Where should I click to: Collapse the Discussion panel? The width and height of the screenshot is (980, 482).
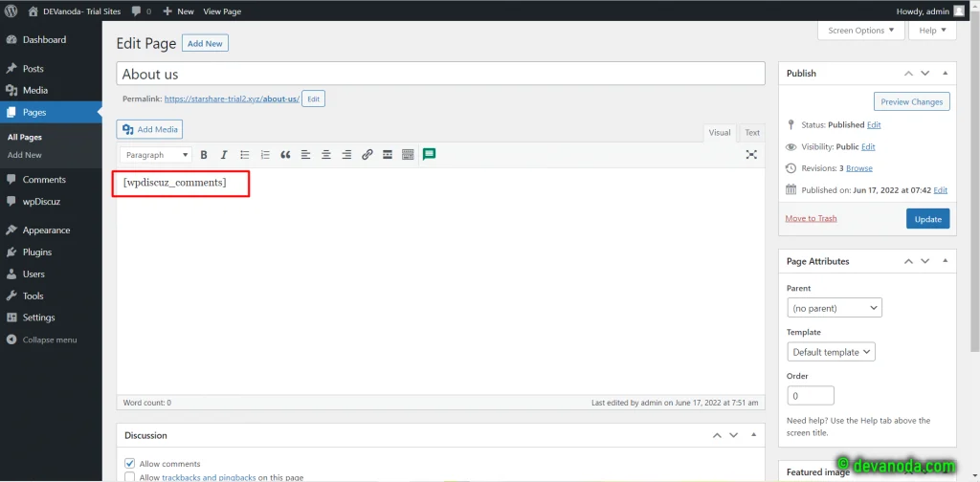point(754,435)
